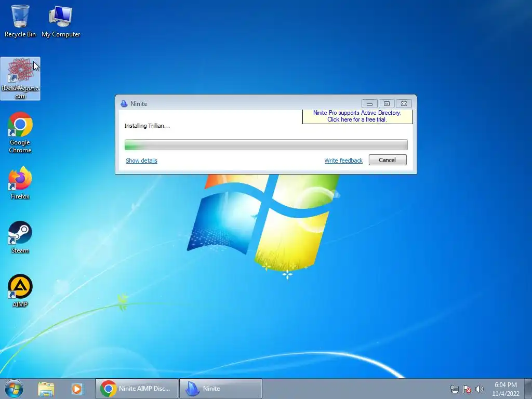Click the Ninite icon in title bar
532x399 pixels.
[x=124, y=104]
